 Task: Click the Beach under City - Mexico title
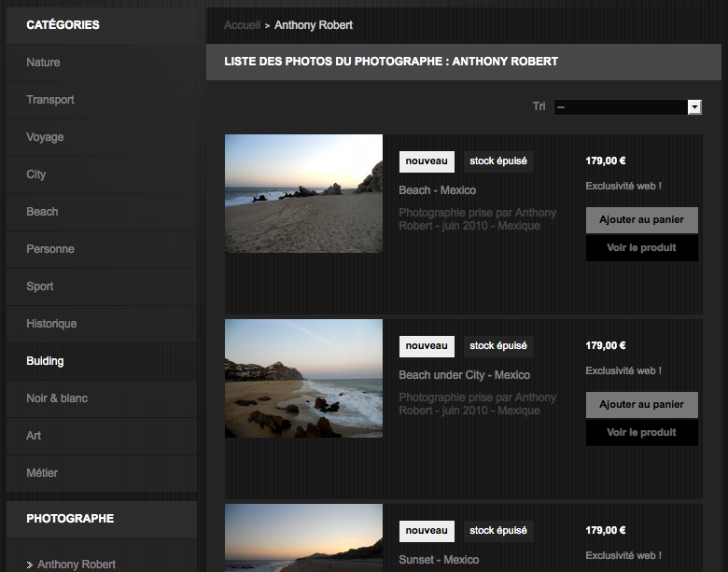tap(464, 375)
